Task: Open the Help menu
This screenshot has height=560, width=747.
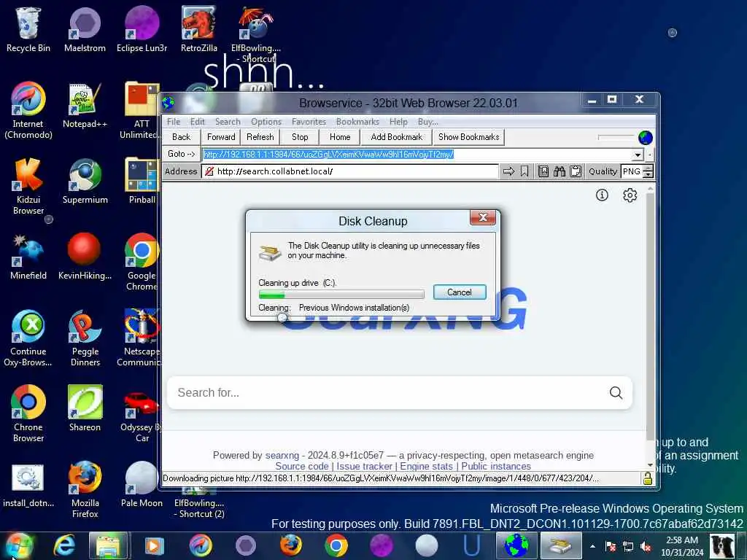Action: pos(398,122)
